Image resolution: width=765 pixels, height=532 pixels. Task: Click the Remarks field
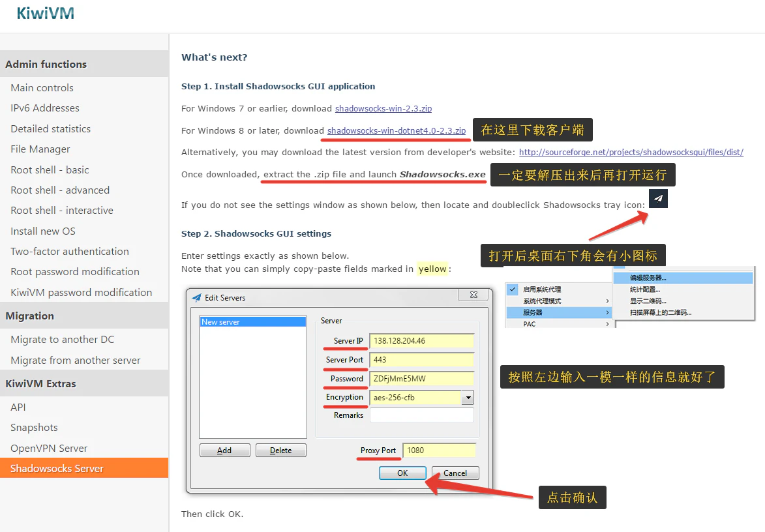pos(421,415)
